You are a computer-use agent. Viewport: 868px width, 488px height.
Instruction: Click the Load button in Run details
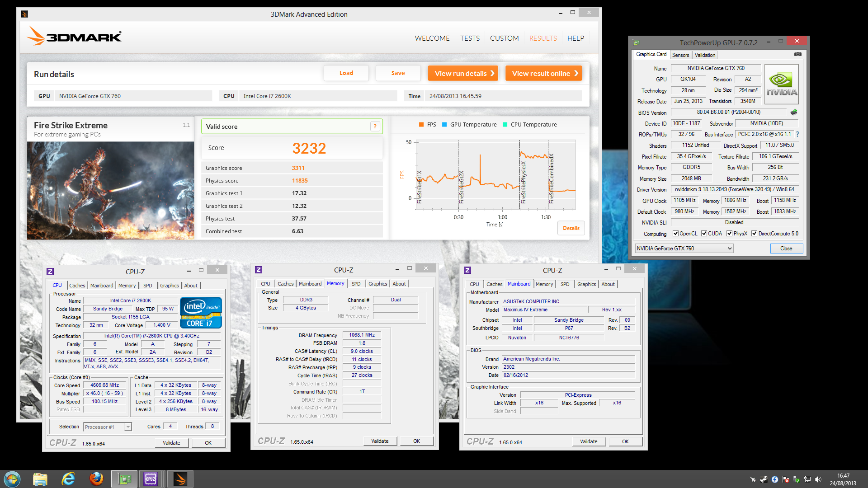346,73
